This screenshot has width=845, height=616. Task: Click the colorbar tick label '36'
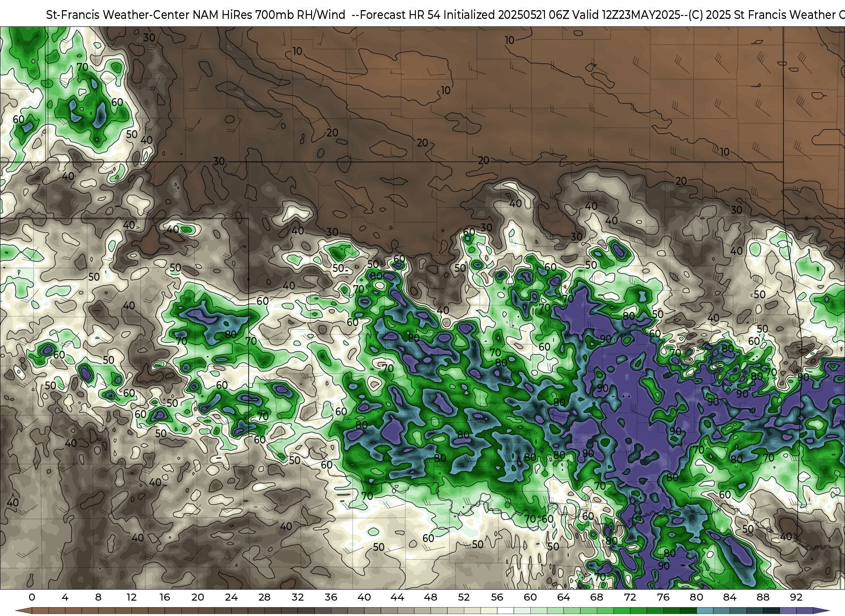[331, 597]
